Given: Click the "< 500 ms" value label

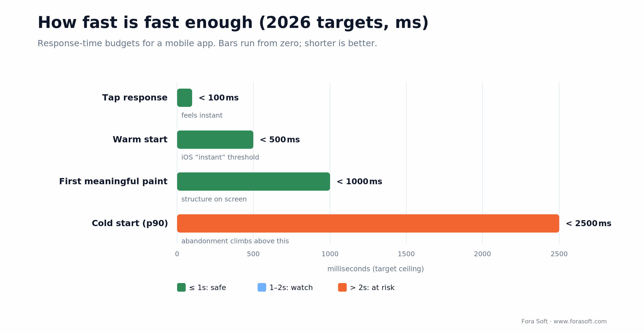Looking at the screenshot, I should [x=280, y=140].
